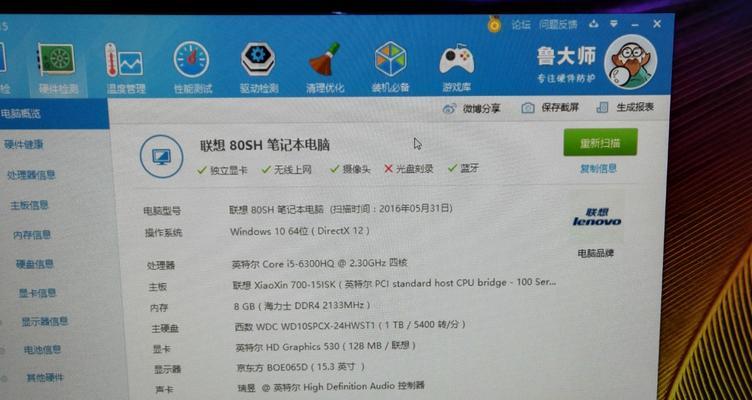This screenshot has width=752, height=400.
Task: Open the 驱动检测 driver detection tab
Action: (258, 69)
